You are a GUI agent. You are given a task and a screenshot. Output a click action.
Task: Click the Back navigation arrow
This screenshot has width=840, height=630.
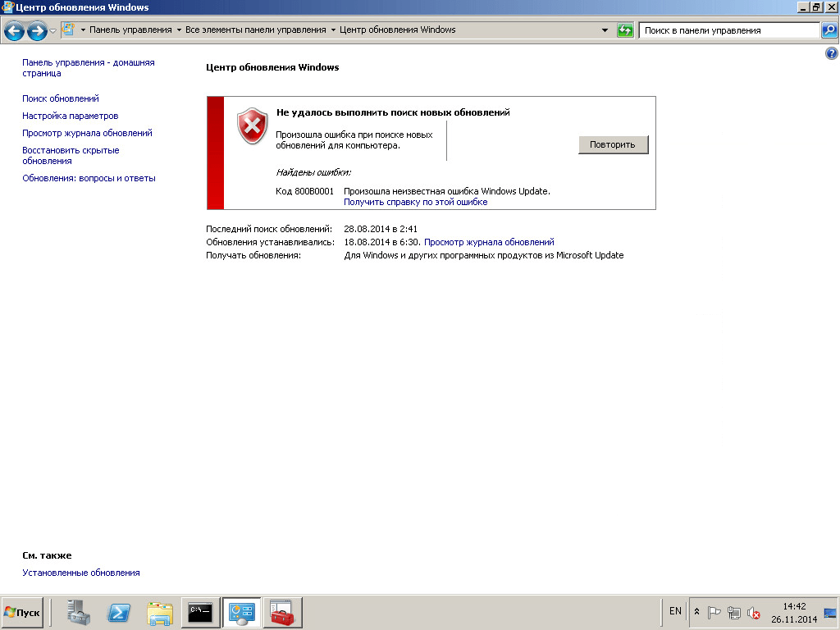click(15, 30)
